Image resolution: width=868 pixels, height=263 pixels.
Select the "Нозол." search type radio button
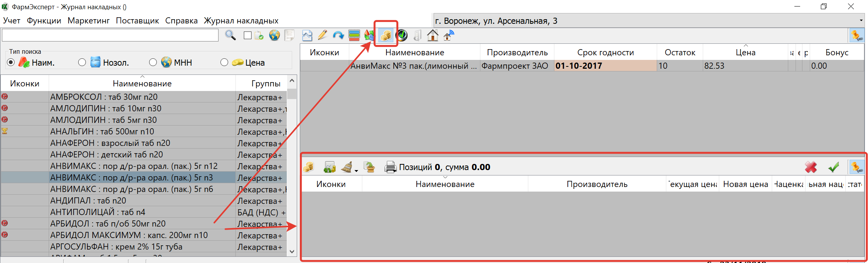82,62
